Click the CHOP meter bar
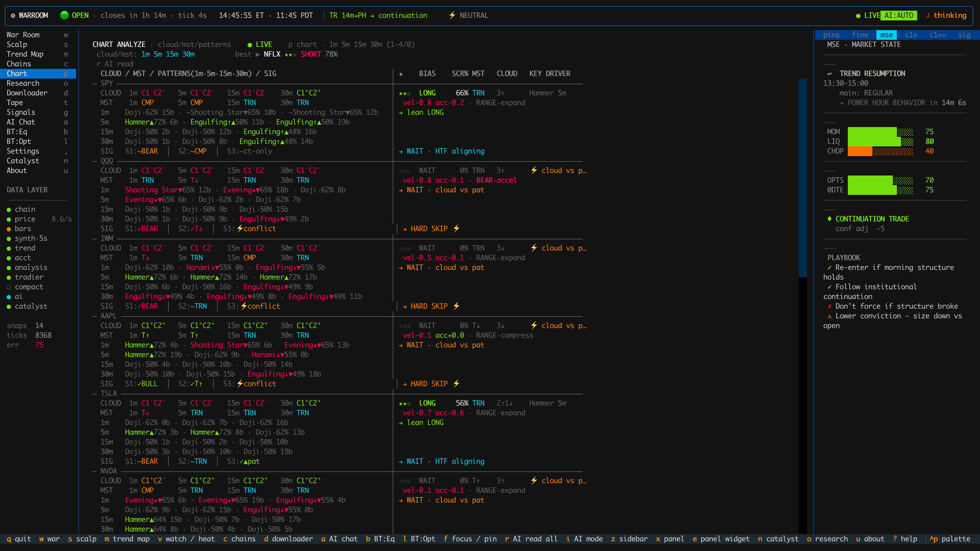Screen dimensions: 980x551 [x=880, y=151]
